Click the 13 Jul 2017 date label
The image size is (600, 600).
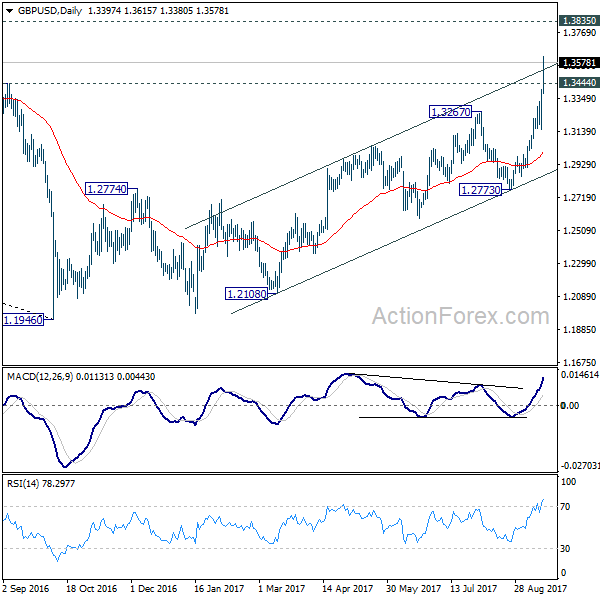point(473,588)
